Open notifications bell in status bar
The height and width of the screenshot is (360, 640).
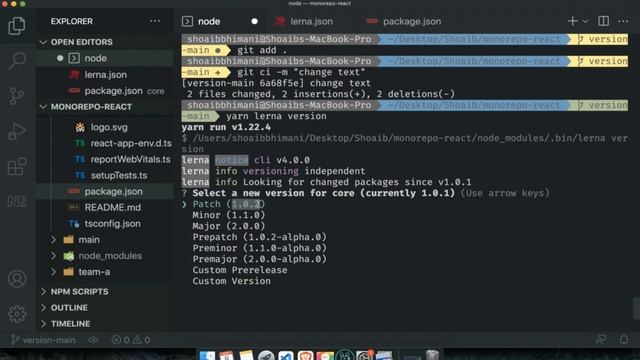tap(624, 340)
